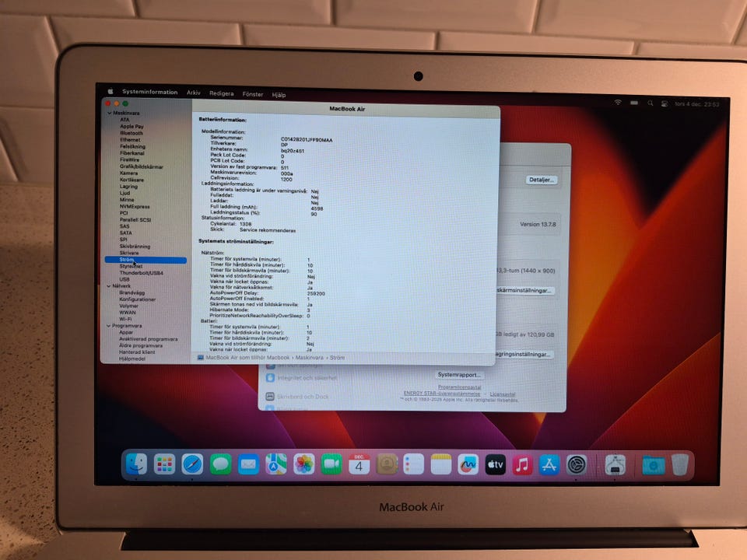Image resolution: width=747 pixels, height=560 pixels.
Task: Launch Safari from the Dock
Action: (192, 464)
